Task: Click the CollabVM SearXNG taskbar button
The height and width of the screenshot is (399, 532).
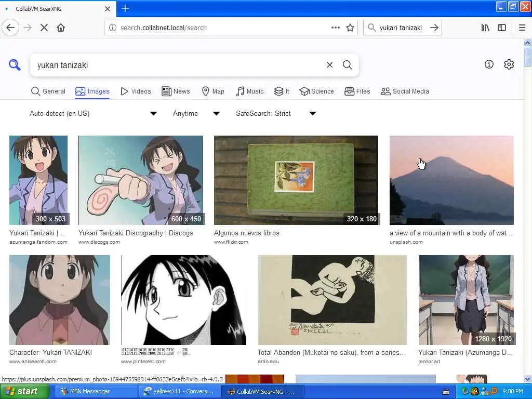Action: (262, 391)
